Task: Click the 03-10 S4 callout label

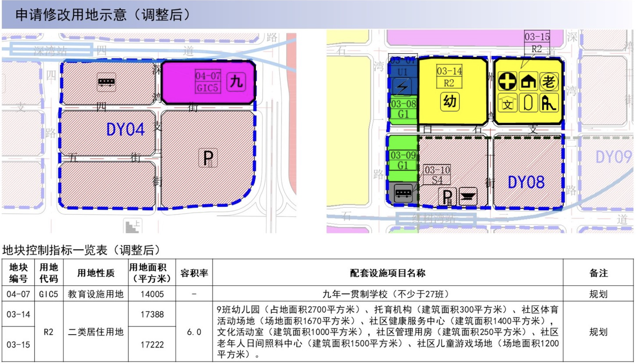Action: pos(437,175)
